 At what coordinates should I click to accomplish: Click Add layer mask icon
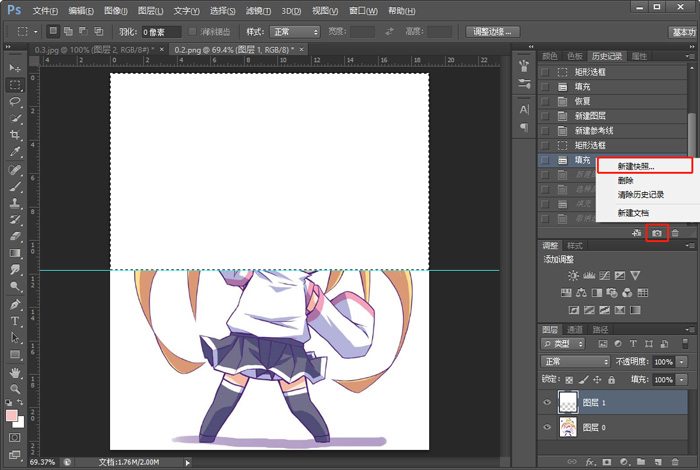tap(607, 462)
